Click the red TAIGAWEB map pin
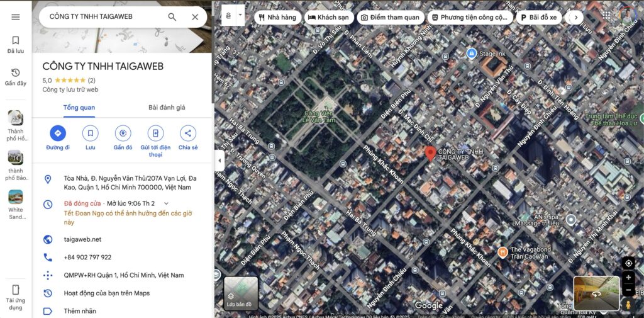Image resolution: width=644 pixels, height=318 pixels. point(430,154)
